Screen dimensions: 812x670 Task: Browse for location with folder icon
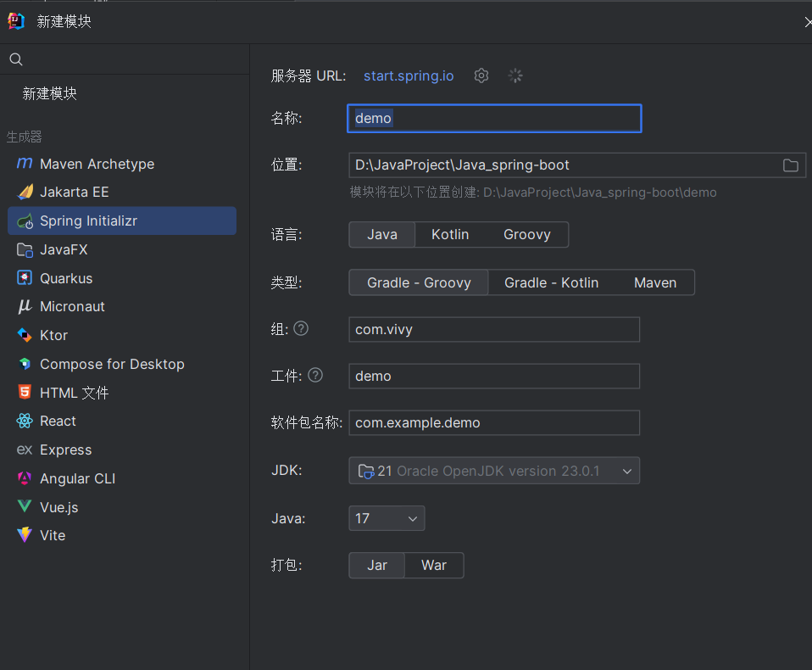click(790, 165)
